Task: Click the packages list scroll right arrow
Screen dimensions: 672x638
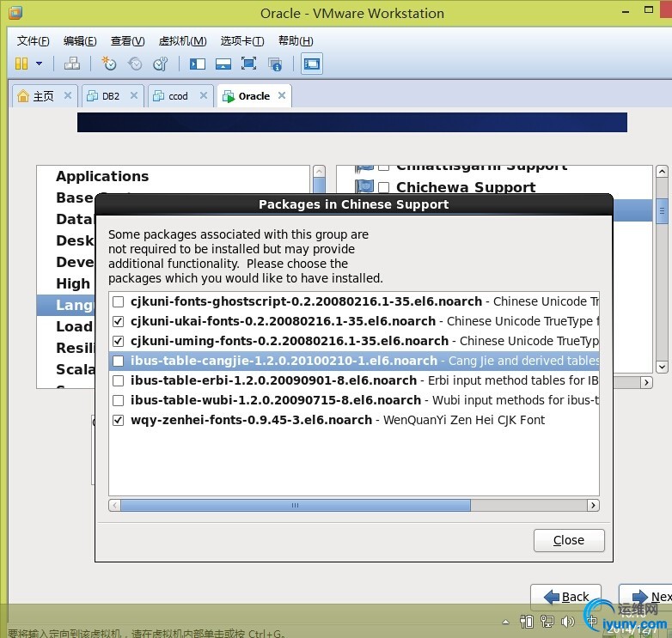Action: coord(593,505)
